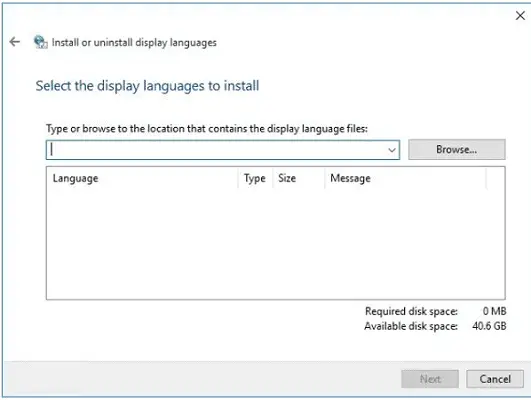Click the empty header area after Message
The width and height of the screenshot is (531, 400).
pyautogui.click(x=495, y=178)
